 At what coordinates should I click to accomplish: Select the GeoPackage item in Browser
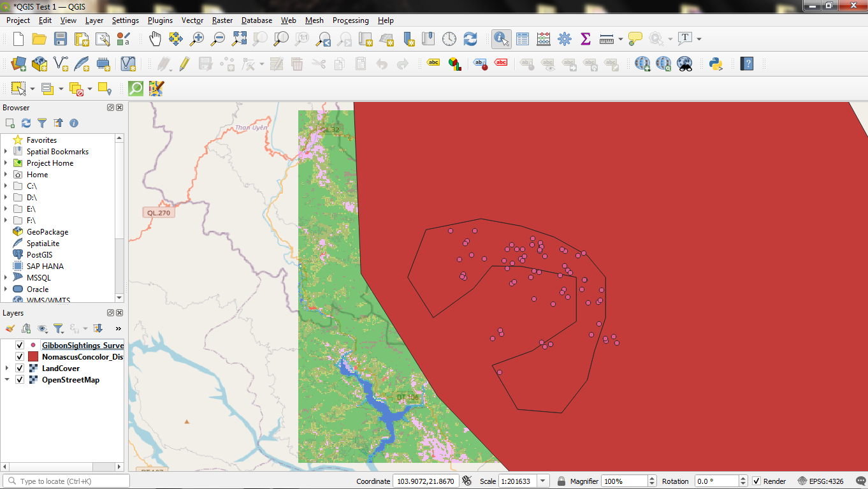tap(47, 232)
